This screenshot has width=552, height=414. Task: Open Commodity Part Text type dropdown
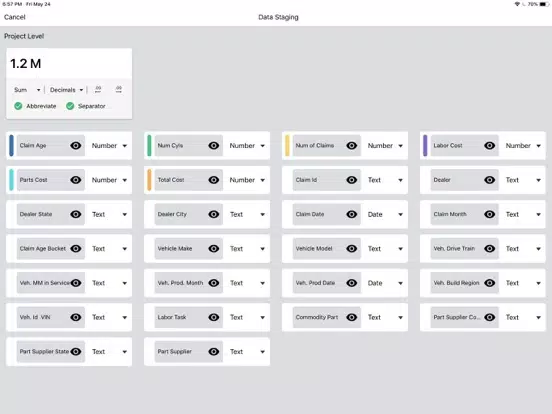pyautogui.click(x=385, y=317)
